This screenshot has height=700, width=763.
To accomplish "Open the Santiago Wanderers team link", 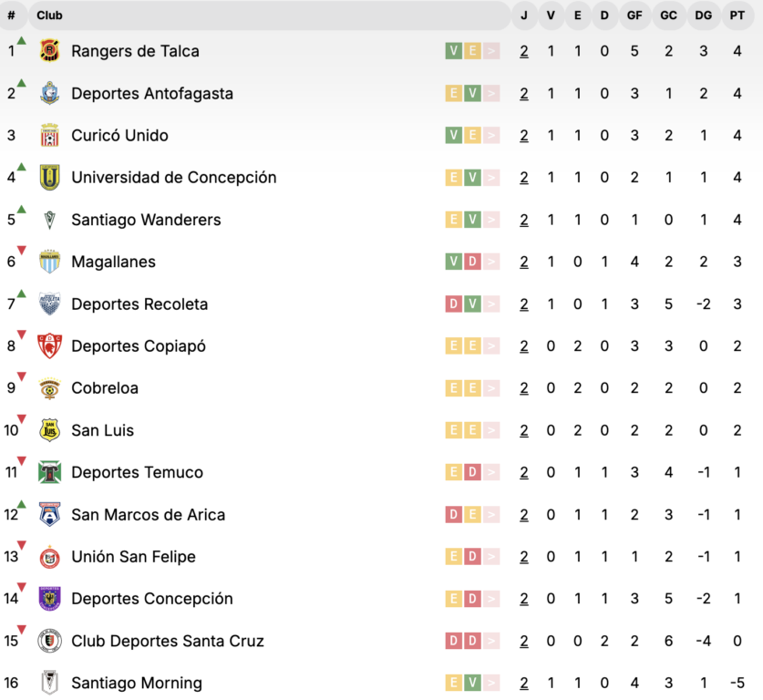I will (x=146, y=220).
